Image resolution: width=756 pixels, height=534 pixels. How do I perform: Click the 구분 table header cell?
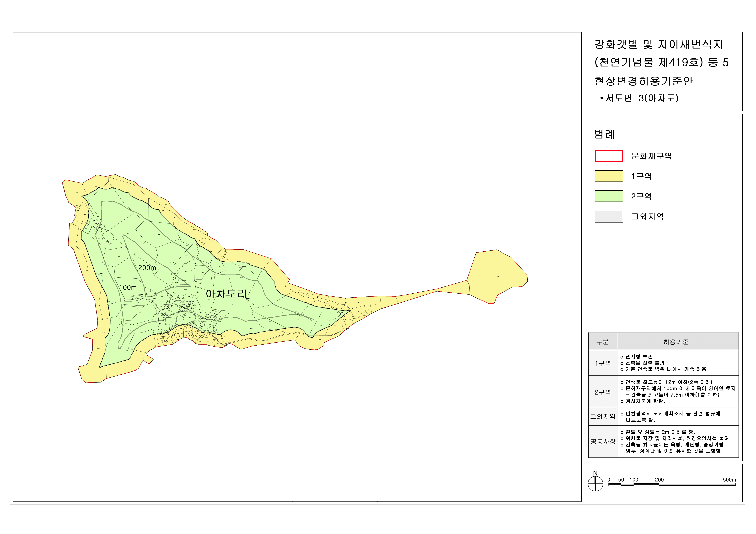(602, 342)
